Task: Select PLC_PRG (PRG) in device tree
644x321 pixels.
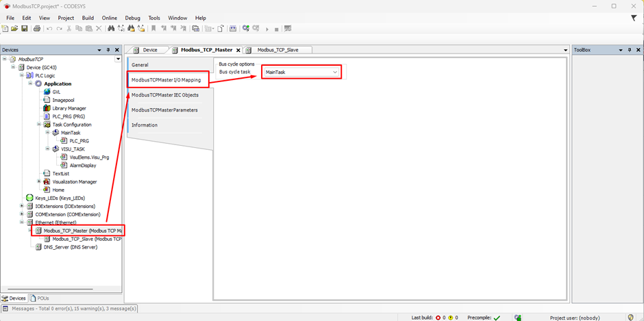Action: click(69, 116)
